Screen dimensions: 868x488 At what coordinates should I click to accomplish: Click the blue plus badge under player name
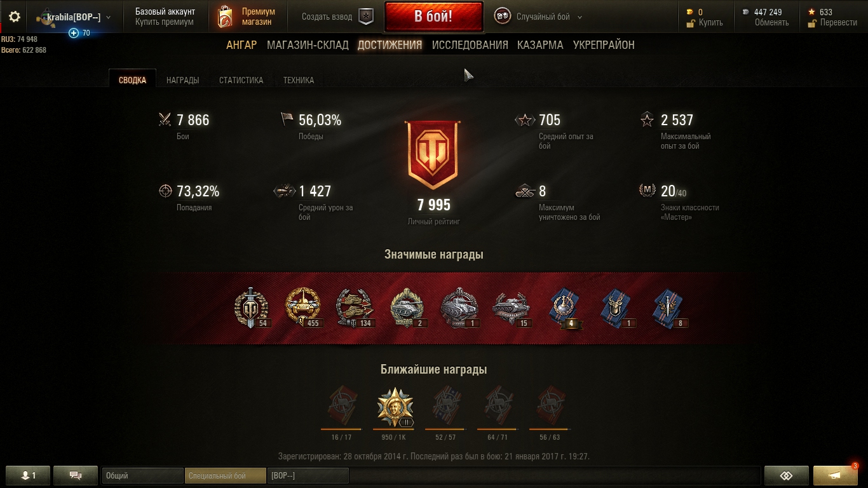74,33
